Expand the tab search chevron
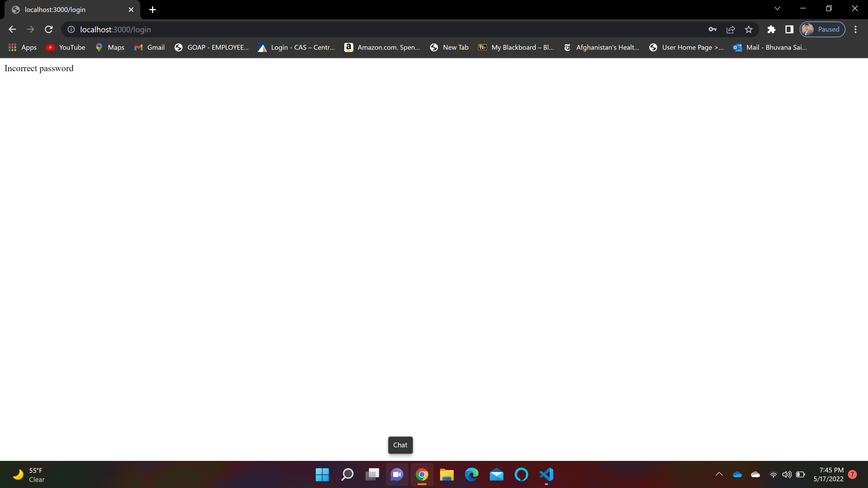The image size is (868, 488). pyautogui.click(x=777, y=9)
